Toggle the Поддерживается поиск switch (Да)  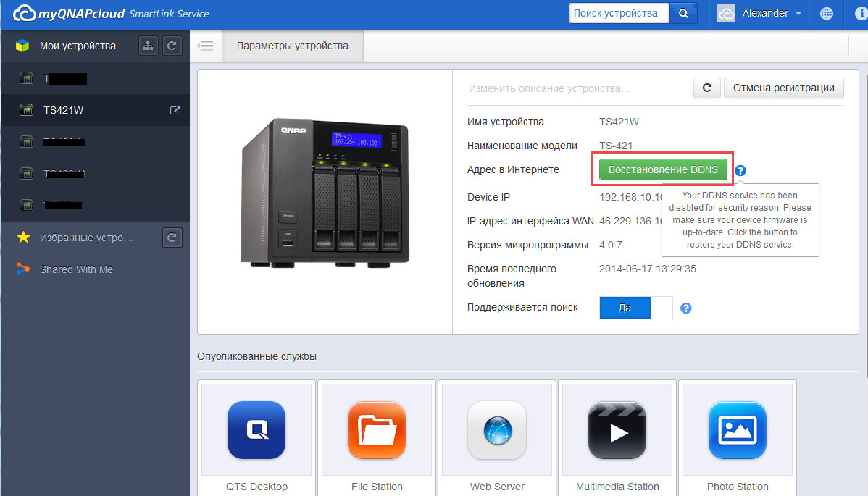point(636,308)
